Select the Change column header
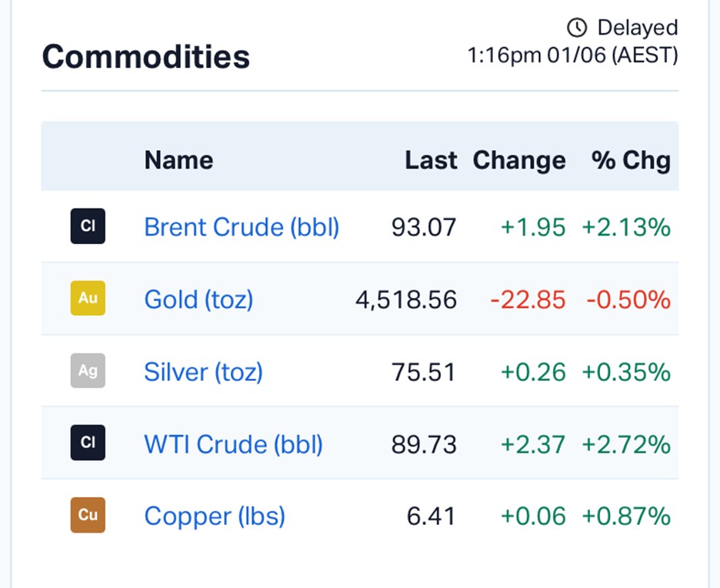 tap(519, 160)
